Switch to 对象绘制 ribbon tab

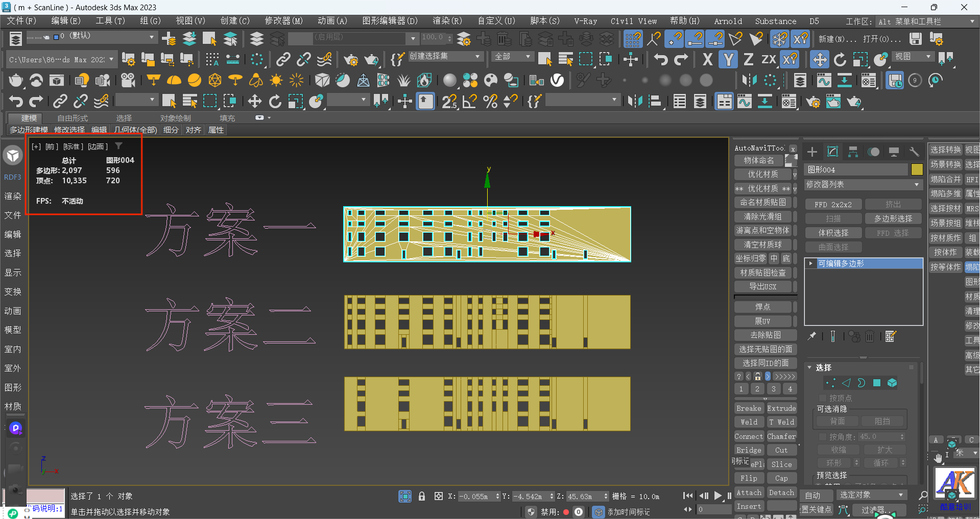click(x=175, y=118)
